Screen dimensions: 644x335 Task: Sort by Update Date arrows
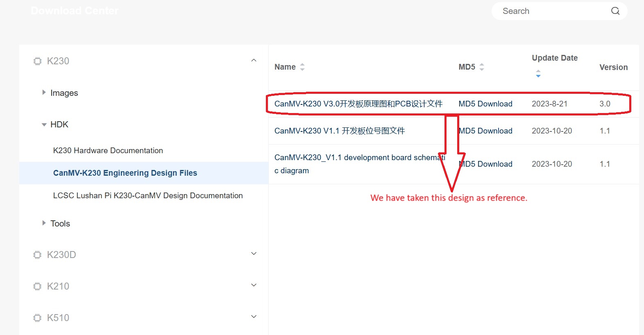pos(538,74)
